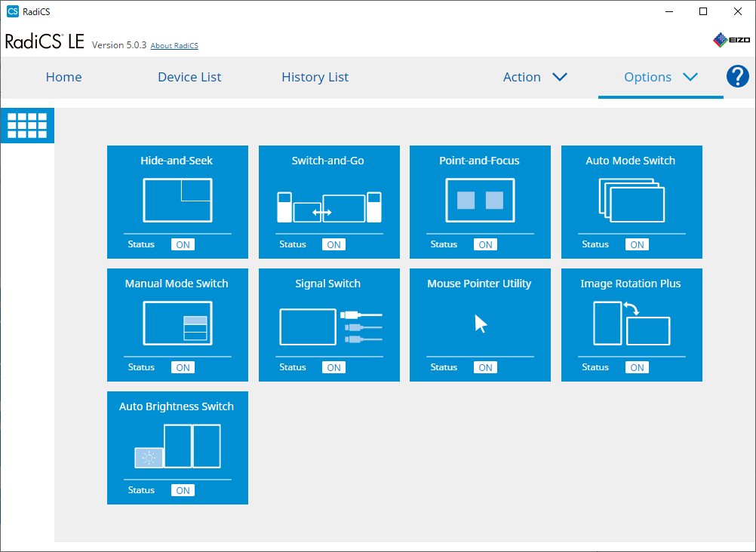
Task: Select the Mouse Pointer Utility title
Action: [479, 284]
